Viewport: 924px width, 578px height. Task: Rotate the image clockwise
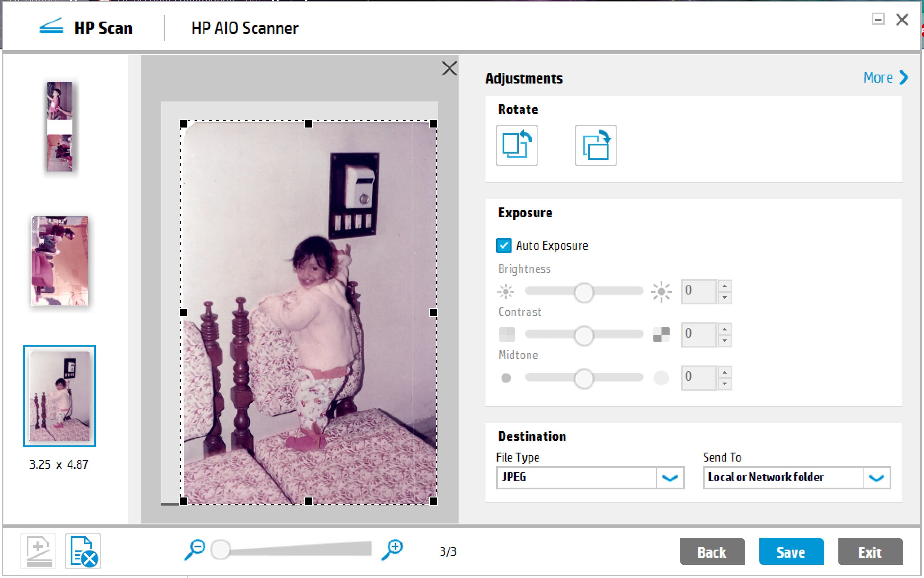pyautogui.click(x=596, y=145)
